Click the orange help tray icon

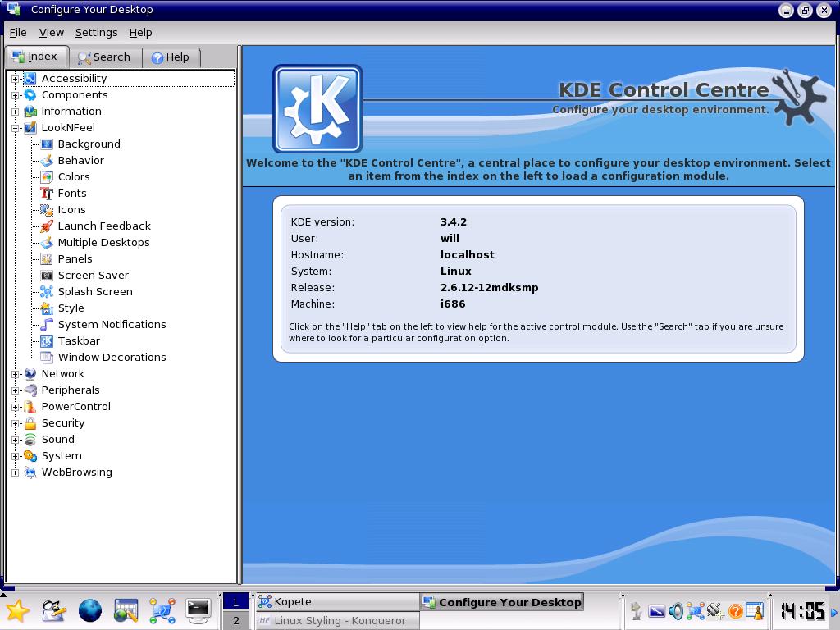[735, 610]
